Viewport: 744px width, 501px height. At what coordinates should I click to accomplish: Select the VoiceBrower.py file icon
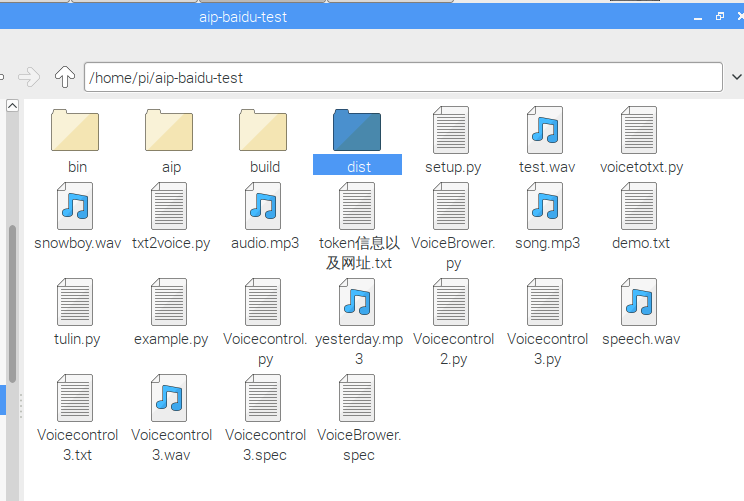point(451,206)
